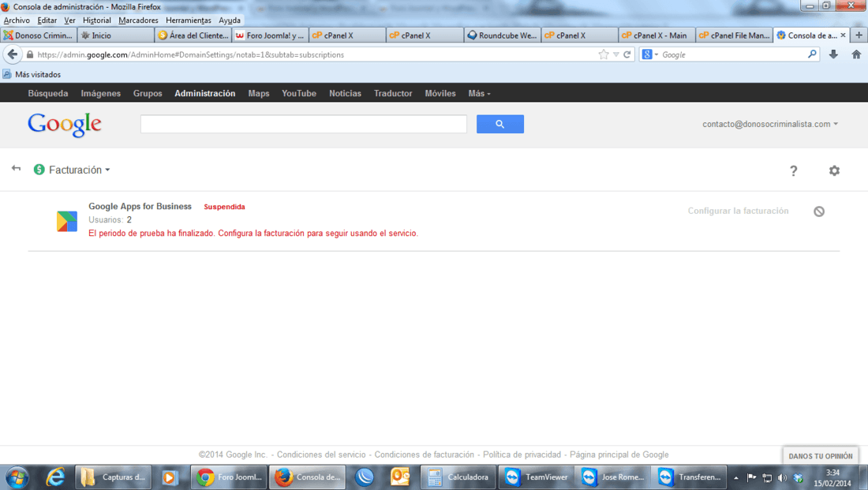Open Búsqueda in the Google bar

[48, 93]
